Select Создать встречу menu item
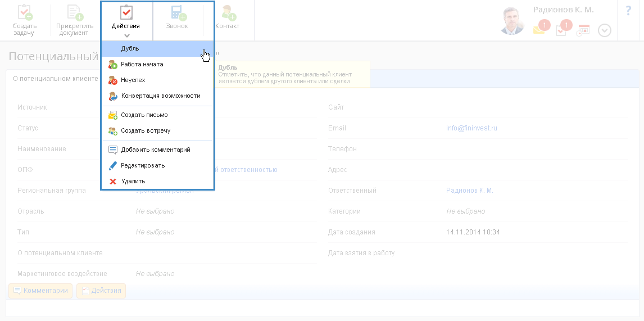644x321 pixels. click(157, 130)
